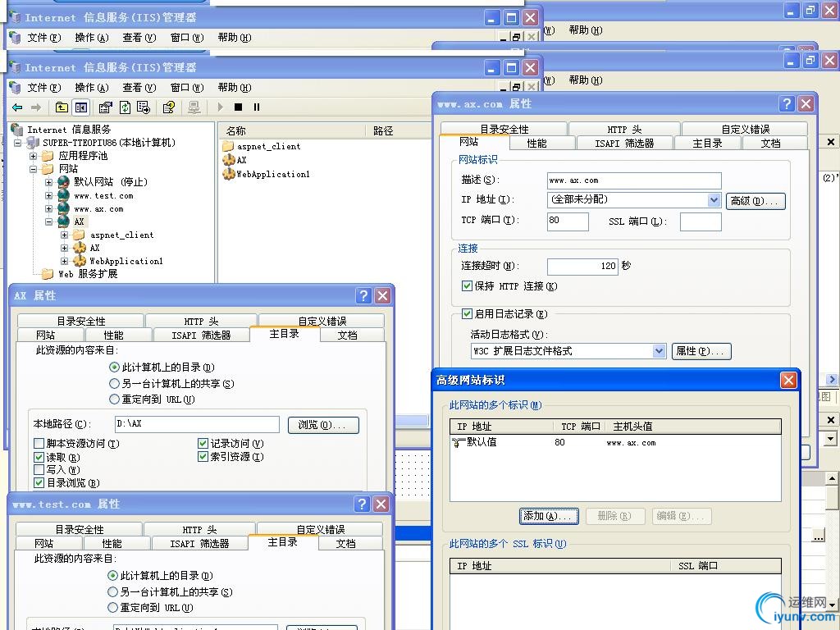Open the ISAPI 筛选器 tab in www.test.com 属性
Image resolution: width=840 pixels, height=630 pixels.
tap(199, 543)
